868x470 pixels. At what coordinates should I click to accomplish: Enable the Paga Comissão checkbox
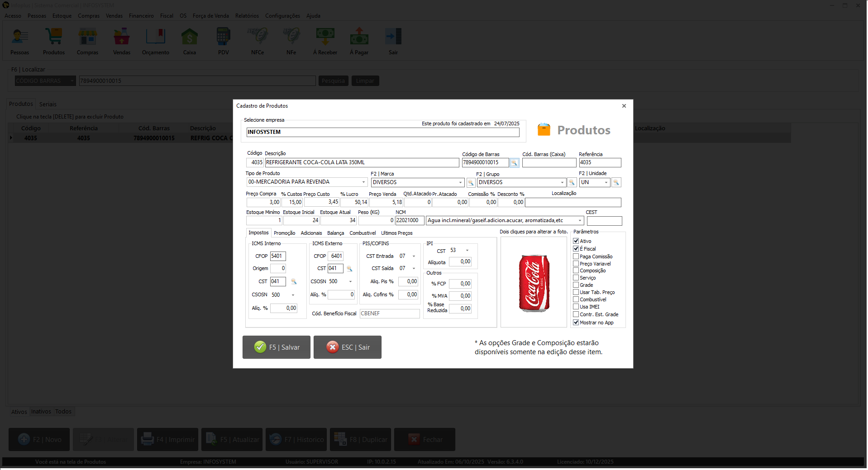tap(576, 256)
